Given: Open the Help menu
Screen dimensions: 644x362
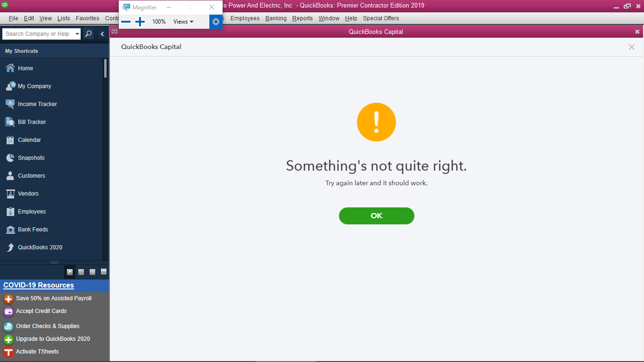Looking at the screenshot, I should click(x=351, y=18).
